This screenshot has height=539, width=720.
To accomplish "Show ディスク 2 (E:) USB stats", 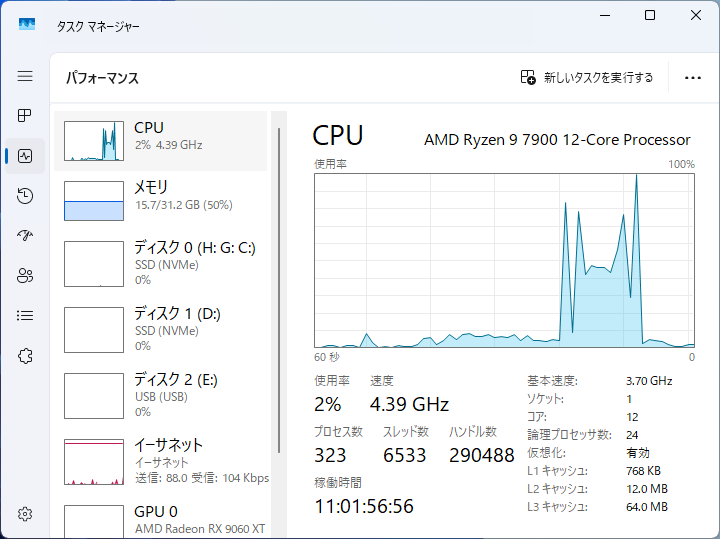I will [x=165, y=395].
